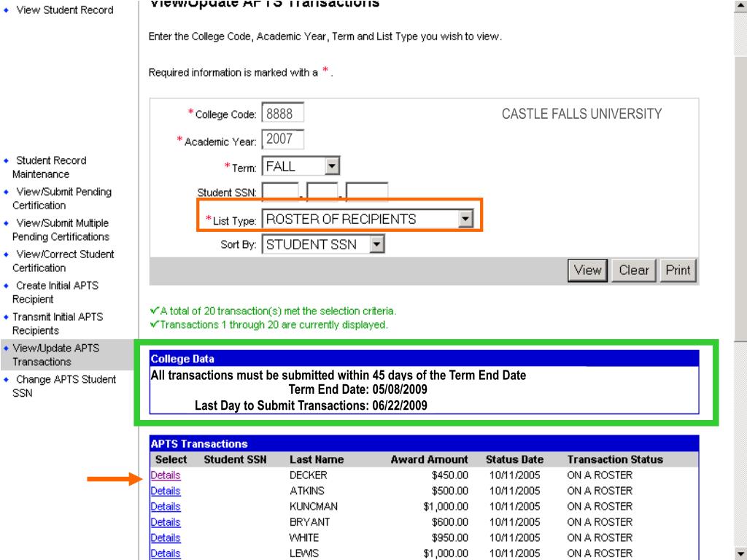Click the APTS Transactions section header
Screen dimensions: 747x560
pos(424,444)
